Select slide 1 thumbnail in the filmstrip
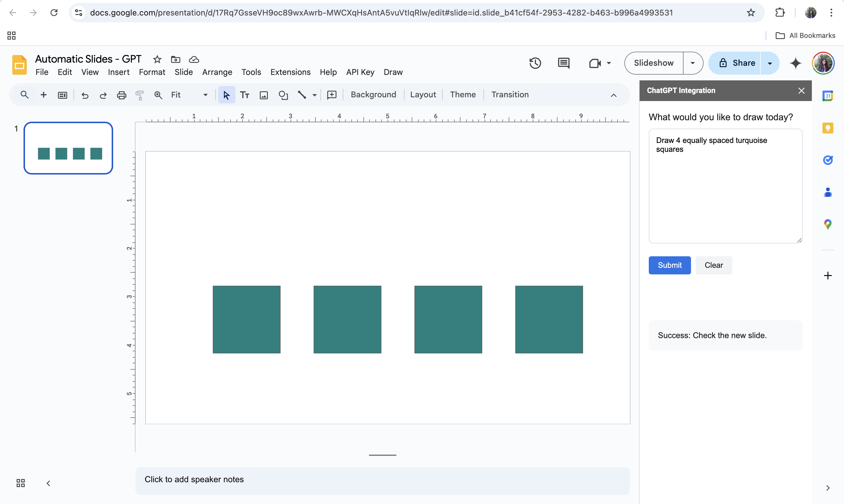The height and width of the screenshot is (504, 844). pos(68,148)
